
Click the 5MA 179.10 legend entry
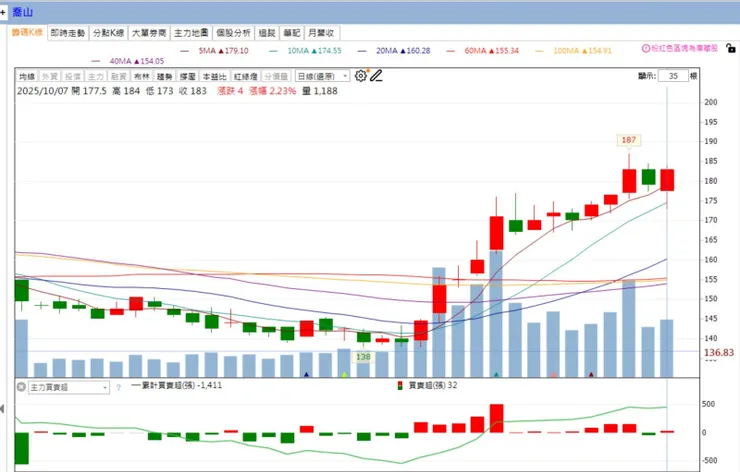[215, 51]
